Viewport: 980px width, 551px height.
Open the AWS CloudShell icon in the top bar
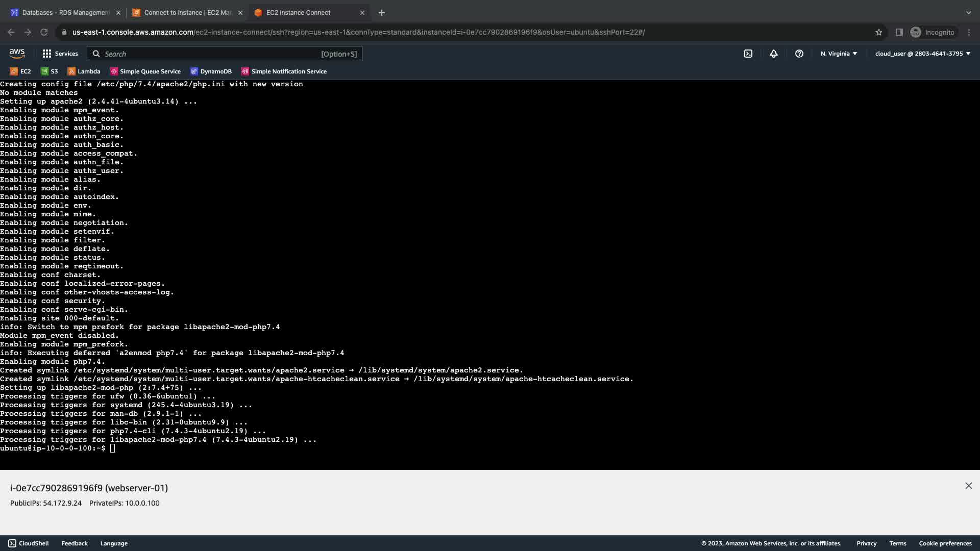[x=748, y=54]
